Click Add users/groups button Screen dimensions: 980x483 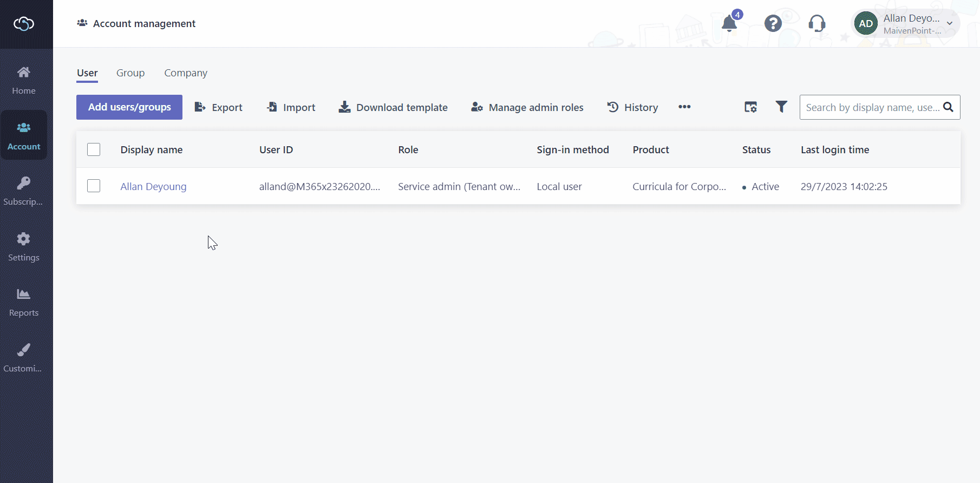click(129, 107)
